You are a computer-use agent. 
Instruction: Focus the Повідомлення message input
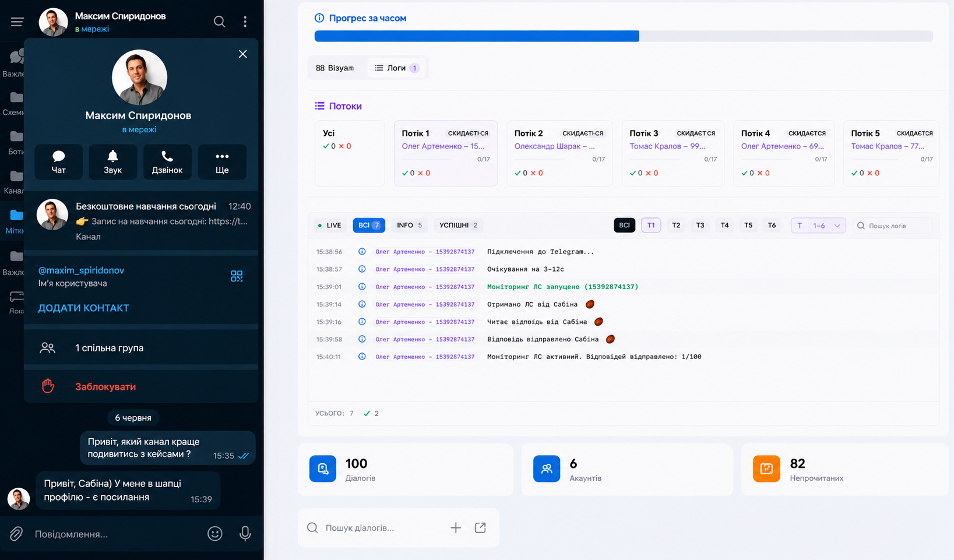[117, 534]
